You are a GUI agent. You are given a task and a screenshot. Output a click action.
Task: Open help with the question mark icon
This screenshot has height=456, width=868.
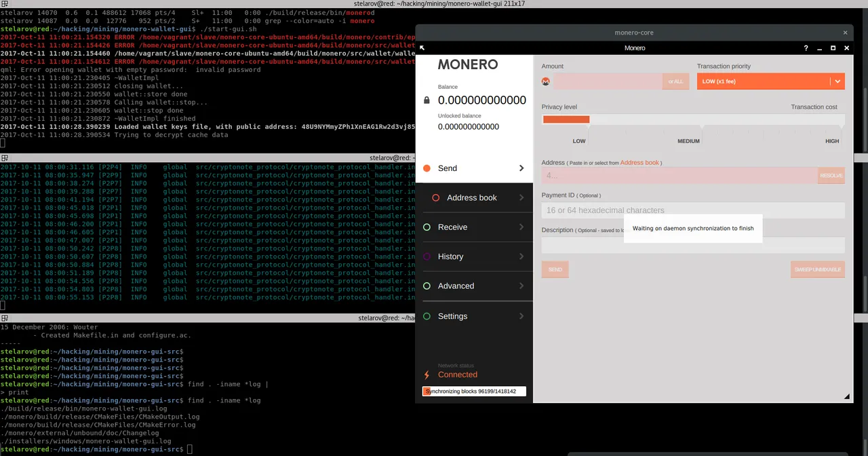click(806, 48)
